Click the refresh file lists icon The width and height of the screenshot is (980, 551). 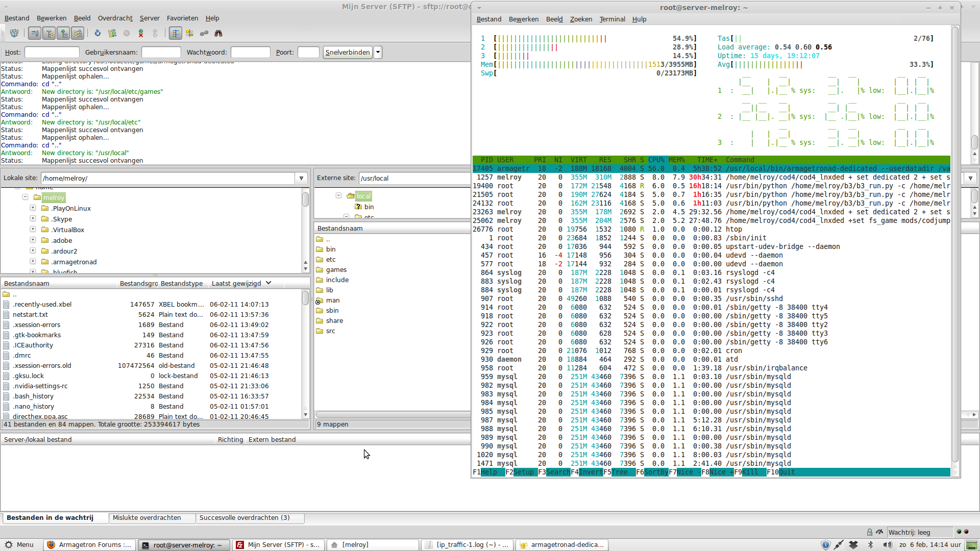(97, 33)
